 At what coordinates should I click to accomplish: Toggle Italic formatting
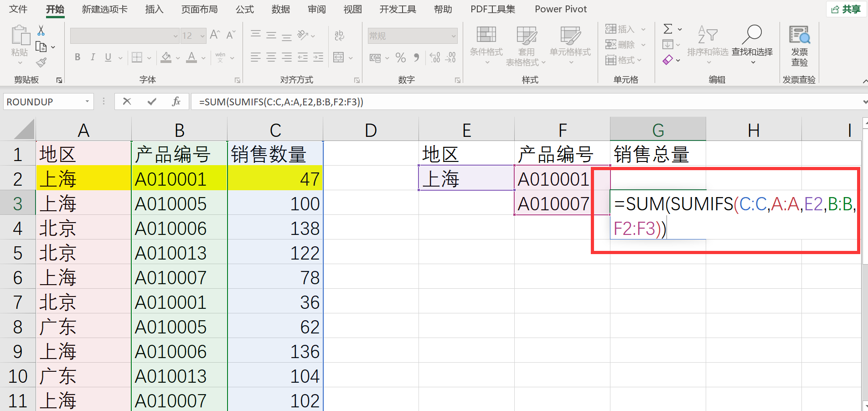click(x=93, y=57)
